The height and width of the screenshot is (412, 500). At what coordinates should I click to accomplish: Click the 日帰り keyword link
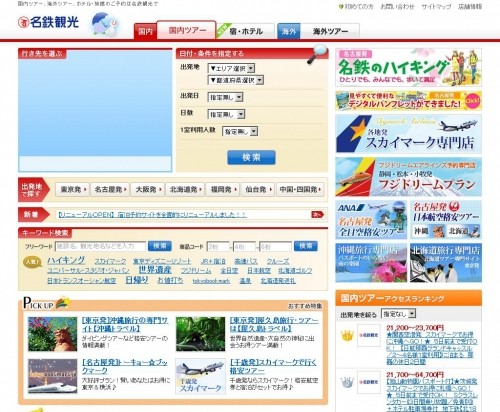tap(137, 280)
